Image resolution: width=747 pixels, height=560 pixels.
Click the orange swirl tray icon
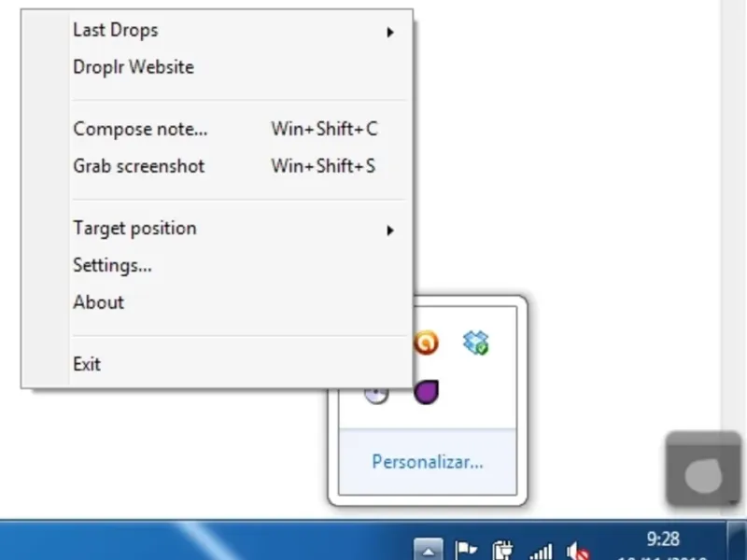(x=426, y=343)
